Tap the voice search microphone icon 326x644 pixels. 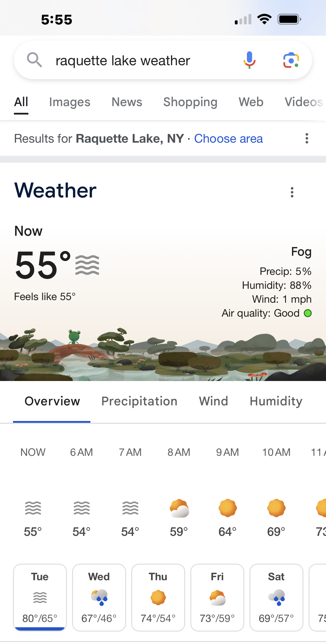point(249,60)
